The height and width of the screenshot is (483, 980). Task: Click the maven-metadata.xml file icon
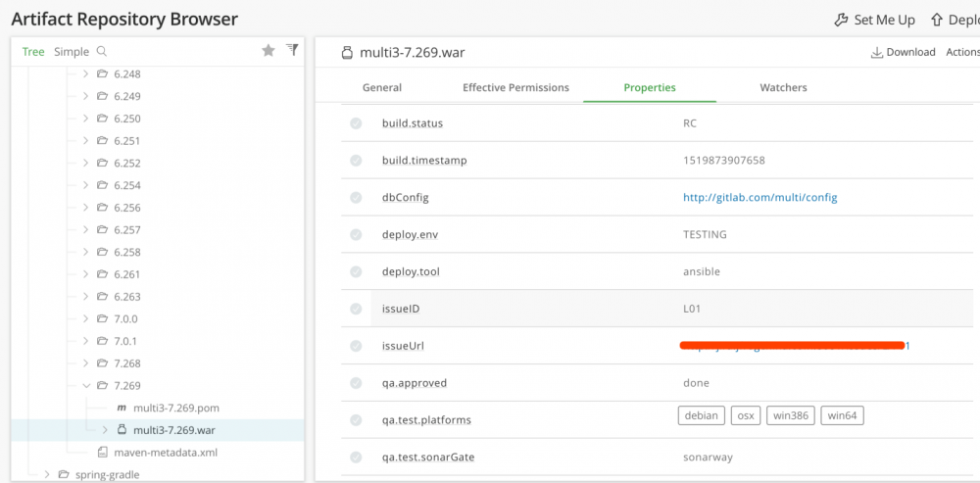tap(103, 453)
